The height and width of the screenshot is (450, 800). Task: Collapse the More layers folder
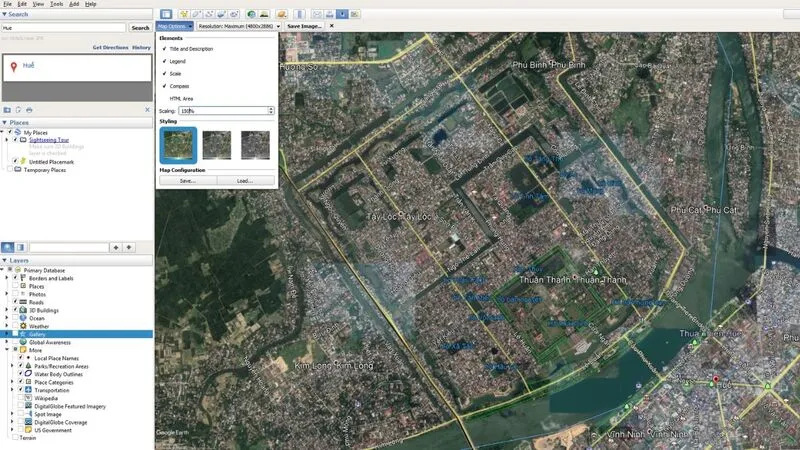[x=7, y=350]
